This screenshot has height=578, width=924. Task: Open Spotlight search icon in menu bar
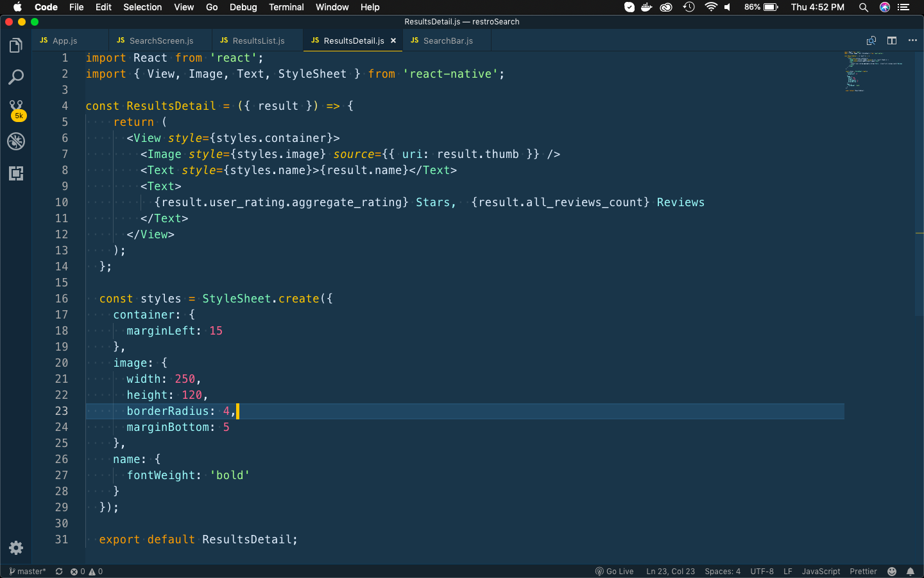[864, 7]
